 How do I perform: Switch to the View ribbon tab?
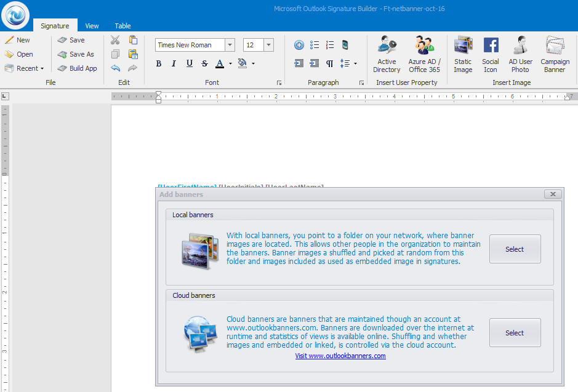click(x=92, y=26)
